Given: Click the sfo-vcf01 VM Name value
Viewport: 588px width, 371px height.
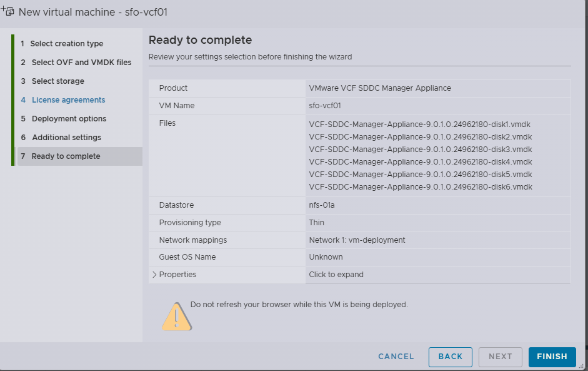Looking at the screenshot, I should 324,106.
